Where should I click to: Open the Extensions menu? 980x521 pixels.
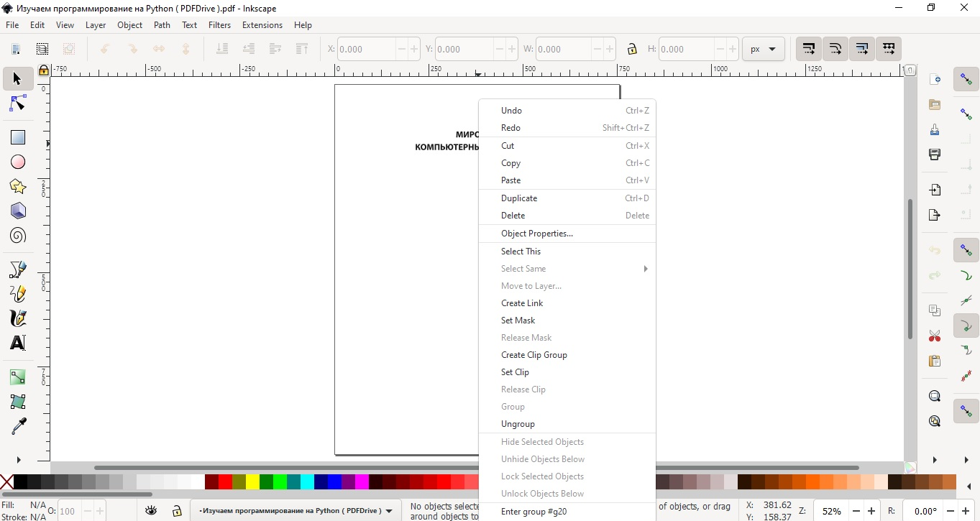coord(262,25)
